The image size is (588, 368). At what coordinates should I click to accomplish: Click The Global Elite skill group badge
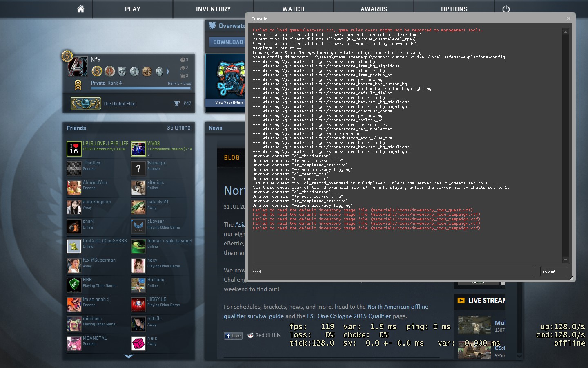86,103
